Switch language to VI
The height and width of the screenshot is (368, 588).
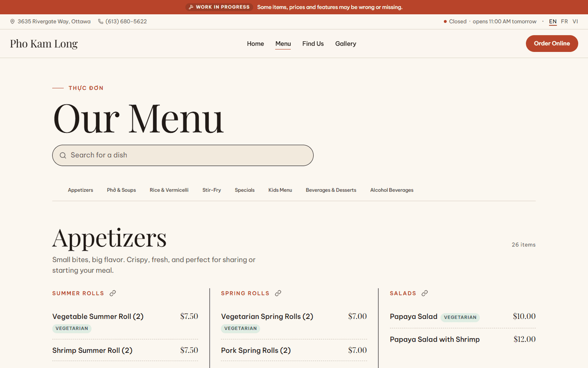coord(575,22)
